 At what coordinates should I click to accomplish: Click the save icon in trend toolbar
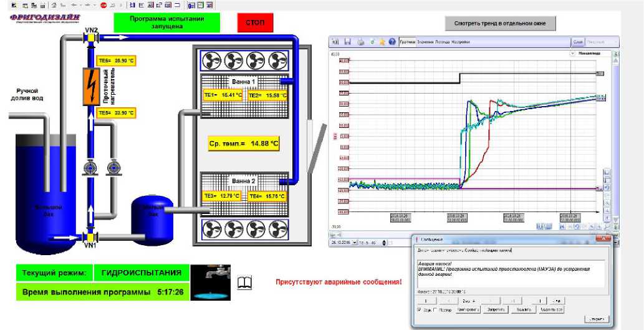click(x=348, y=42)
